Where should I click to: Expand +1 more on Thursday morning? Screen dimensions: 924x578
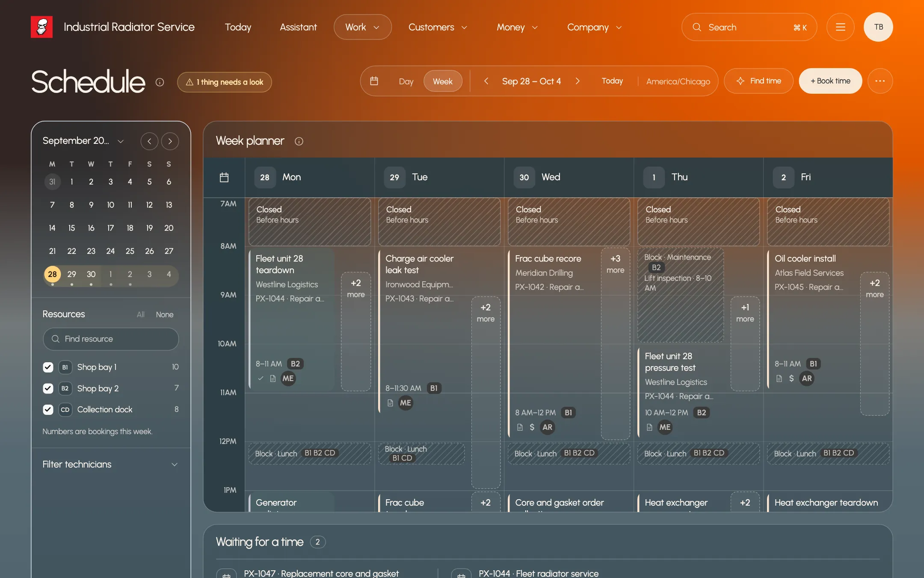745,344
